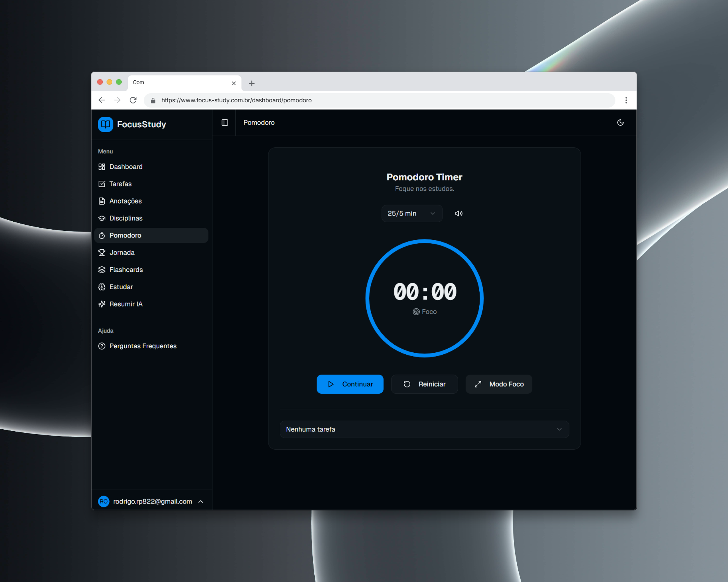Expand the Nenhuma tarefa task selector
728x582 pixels.
click(x=424, y=429)
